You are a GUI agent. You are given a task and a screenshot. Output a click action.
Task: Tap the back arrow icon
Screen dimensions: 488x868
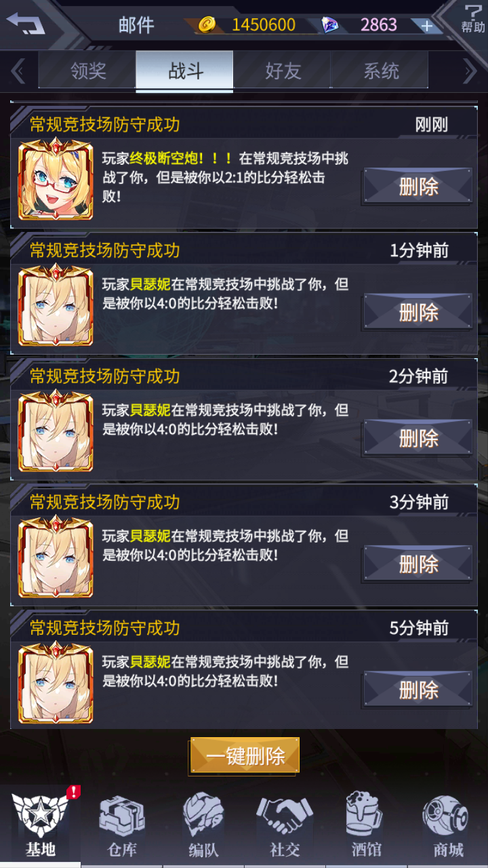pos(26,24)
